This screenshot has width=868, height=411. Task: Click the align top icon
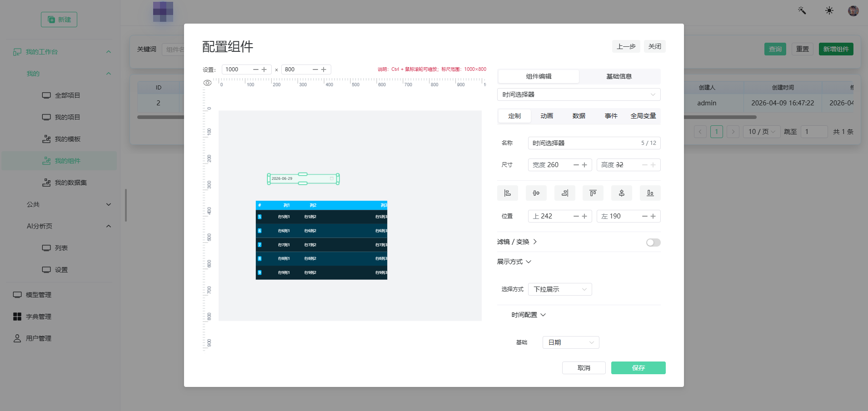click(x=593, y=193)
